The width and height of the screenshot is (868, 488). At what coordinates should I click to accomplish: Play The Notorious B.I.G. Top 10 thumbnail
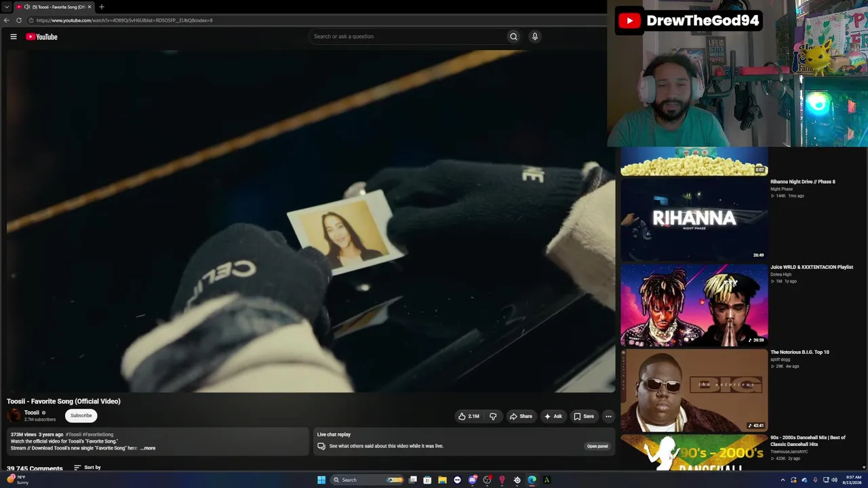(x=694, y=390)
